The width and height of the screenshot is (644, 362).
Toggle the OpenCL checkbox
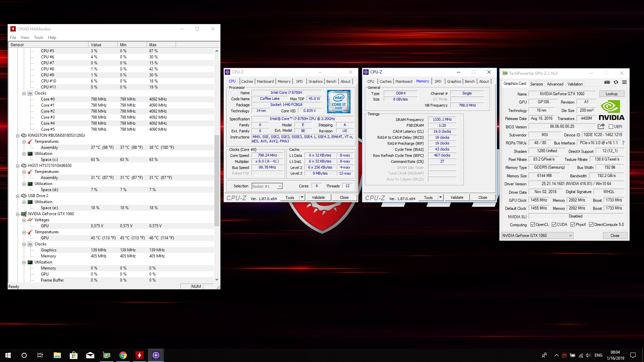(x=533, y=225)
